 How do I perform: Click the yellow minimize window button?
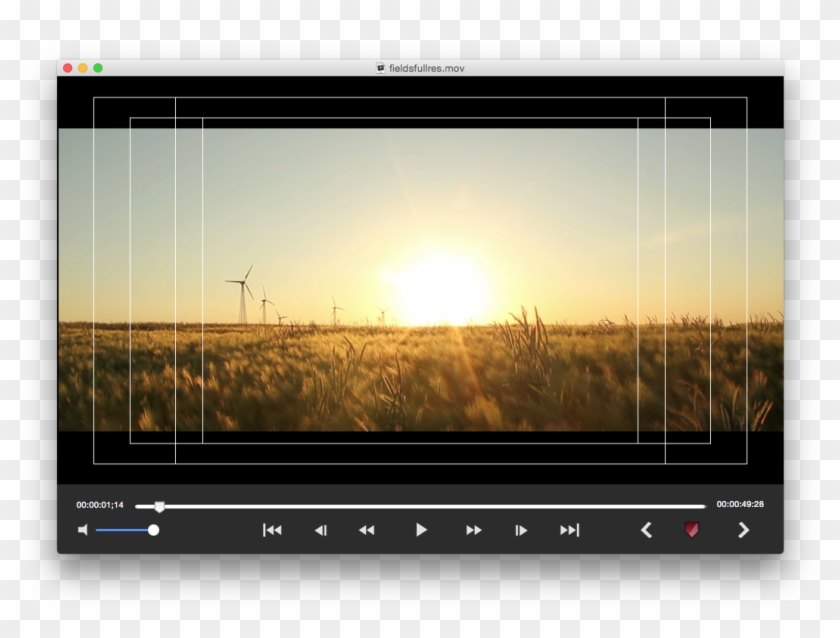click(x=81, y=68)
